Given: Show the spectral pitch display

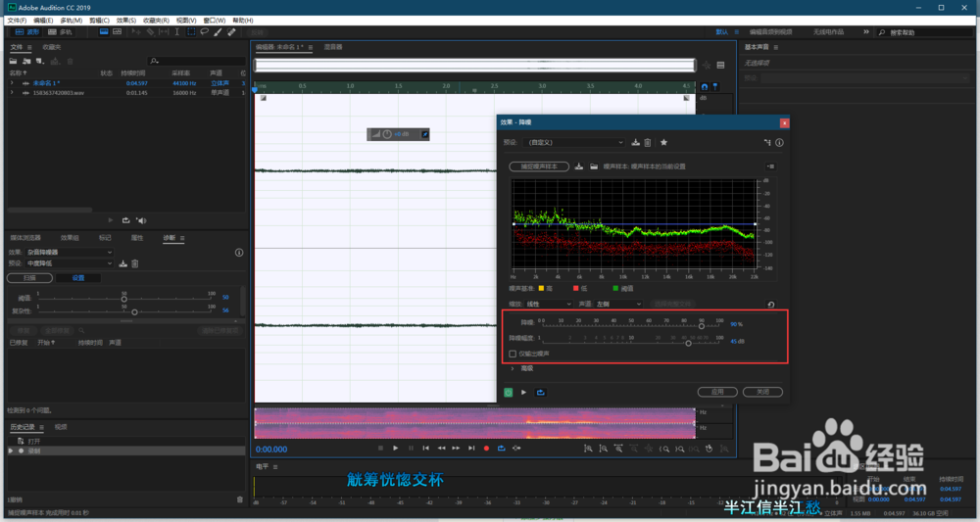Looking at the screenshot, I should 117,32.
